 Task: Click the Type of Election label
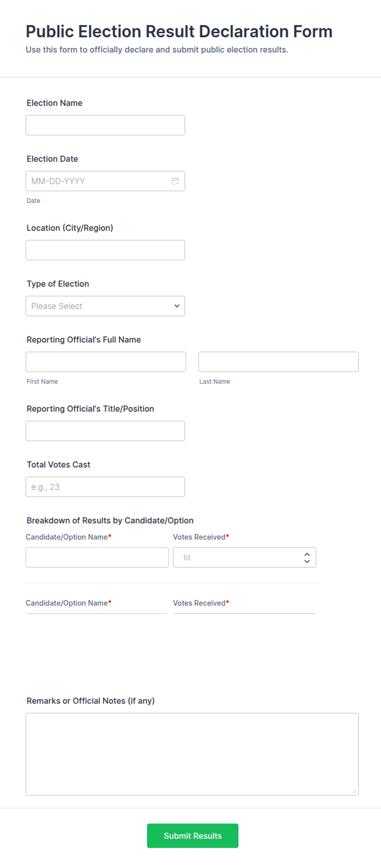point(58,284)
